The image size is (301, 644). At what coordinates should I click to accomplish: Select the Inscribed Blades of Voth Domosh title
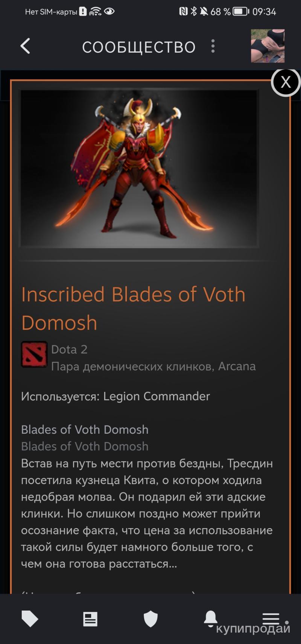point(133,308)
